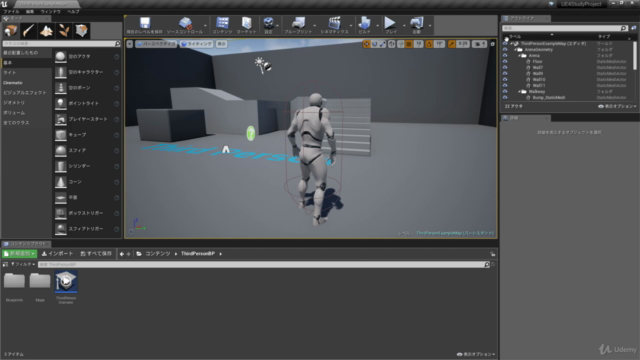
Task: Click the Cone (コーン) shape icon
Action: click(60, 182)
